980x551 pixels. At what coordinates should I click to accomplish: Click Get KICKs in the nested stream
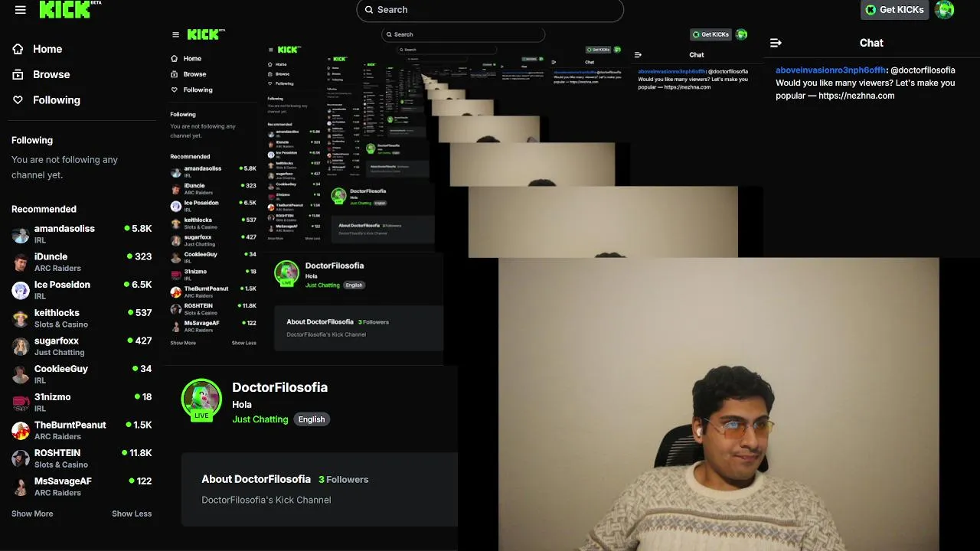711,34
